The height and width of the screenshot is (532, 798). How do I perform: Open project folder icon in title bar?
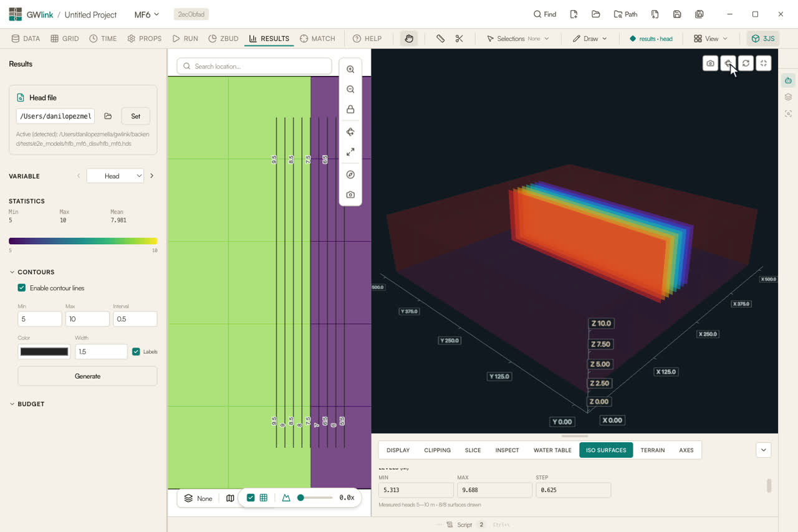coord(596,14)
